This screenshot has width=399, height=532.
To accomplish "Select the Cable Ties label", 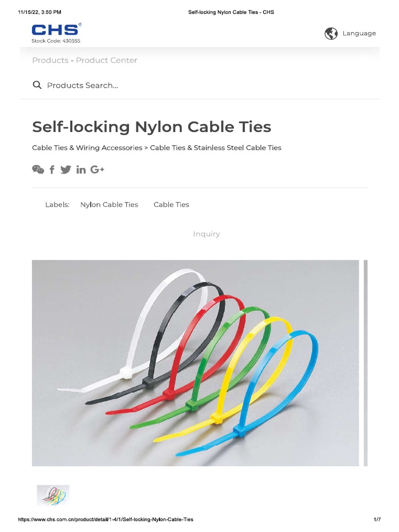I will 171,205.
